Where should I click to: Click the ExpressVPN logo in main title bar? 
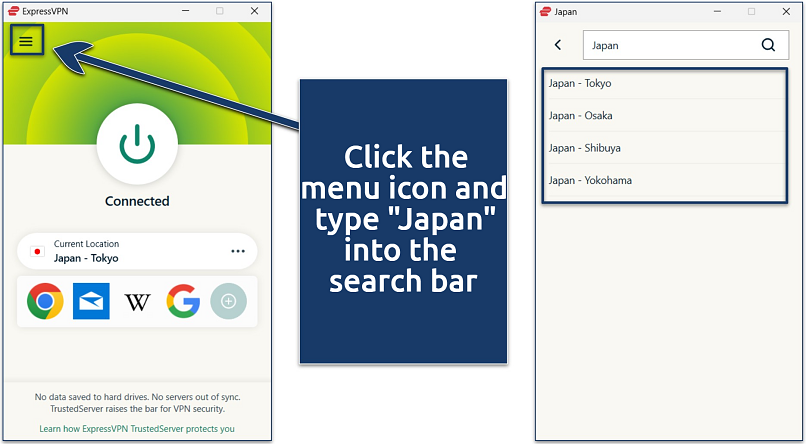click(x=14, y=11)
